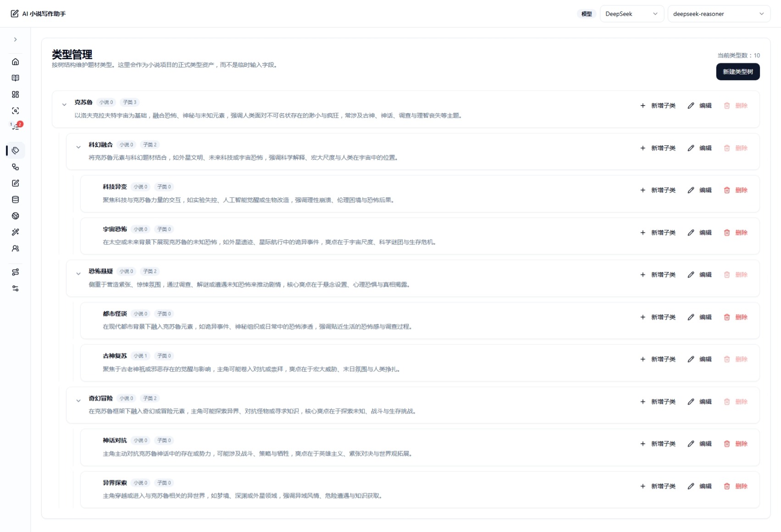781x532 pixels.
Task: Click the task list icon with red badge
Action: click(x=16, y=126)
